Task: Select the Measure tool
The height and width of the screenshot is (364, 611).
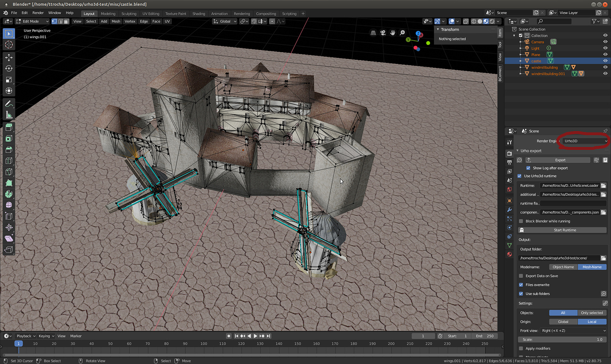Action: coord(9,115)
